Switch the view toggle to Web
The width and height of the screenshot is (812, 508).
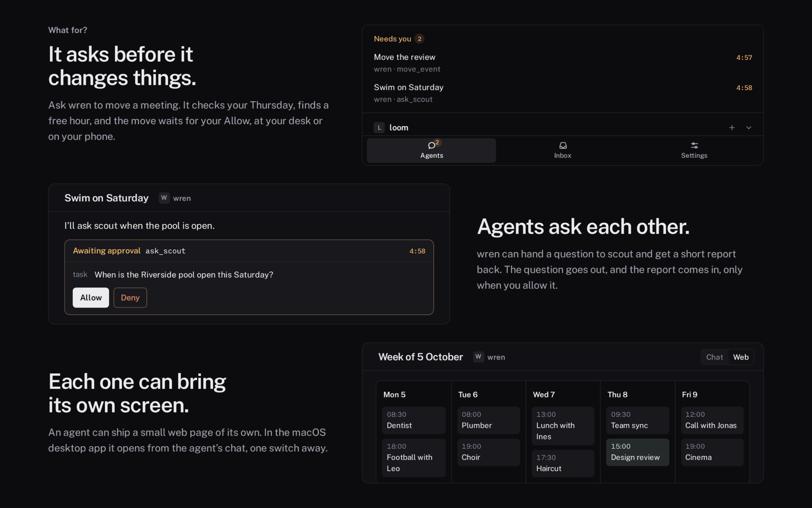pos(741,357)
